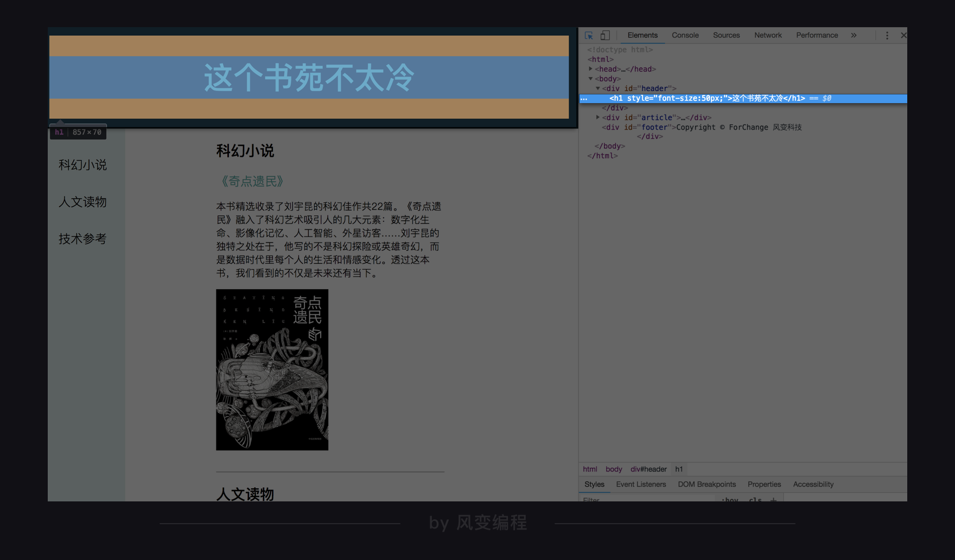Click the html breadcrumb

pyautogui.click(x=590, y=469)
